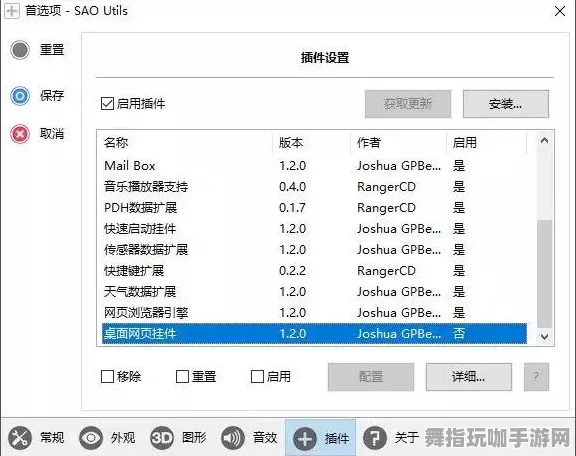Open the 插件 tab label
Viewport: 576px width, 456px height.
click(336, 438)
